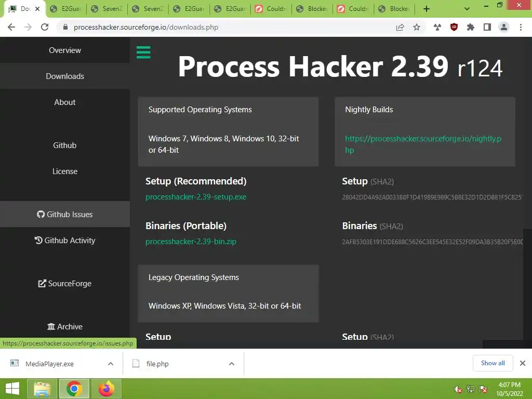Open Extensions puzzle piece menu
This screenshot has width=532, height=399.
(471, 27)
